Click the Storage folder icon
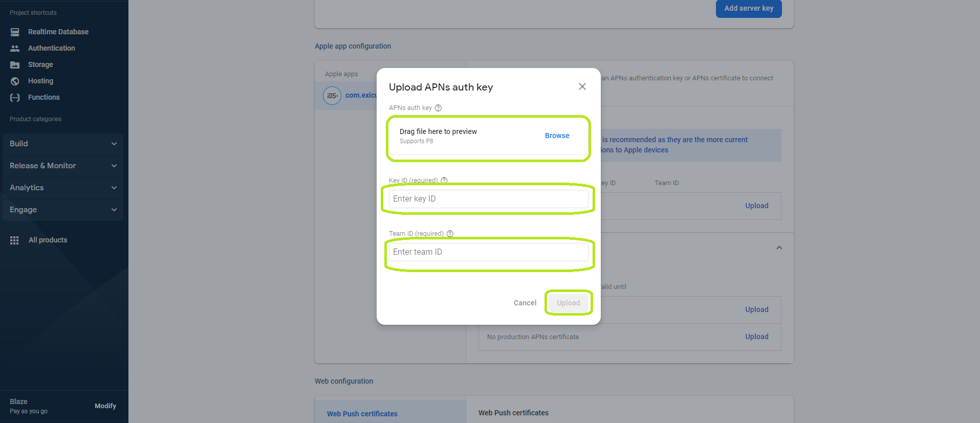This screenshot has width=980, height=423. 15,64
